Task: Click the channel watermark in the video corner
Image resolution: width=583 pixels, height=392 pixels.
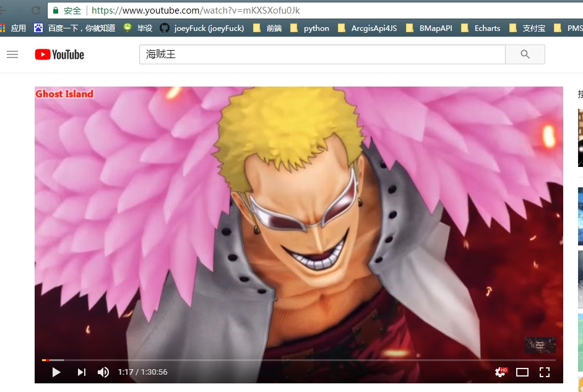Action: coord(540,344)
